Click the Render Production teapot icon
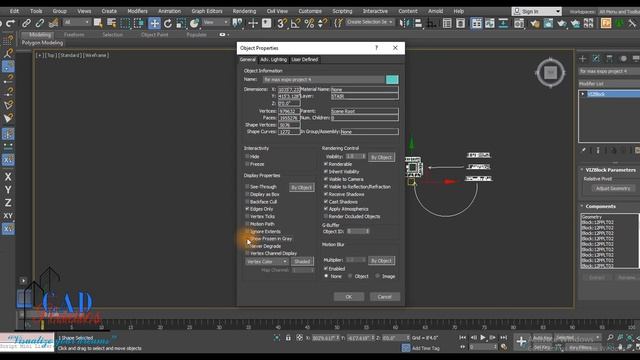This screenshot has height=360, width=640. 562,23
